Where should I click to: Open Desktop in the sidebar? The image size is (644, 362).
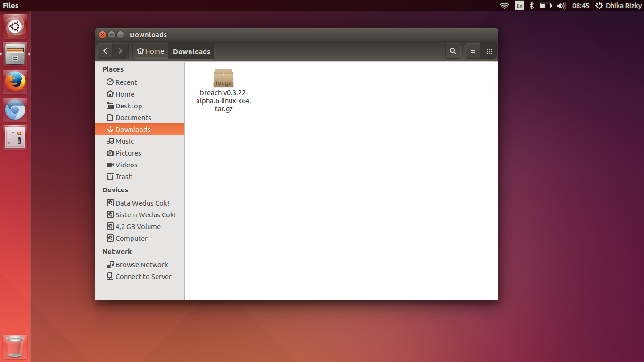tap(140, 106)
